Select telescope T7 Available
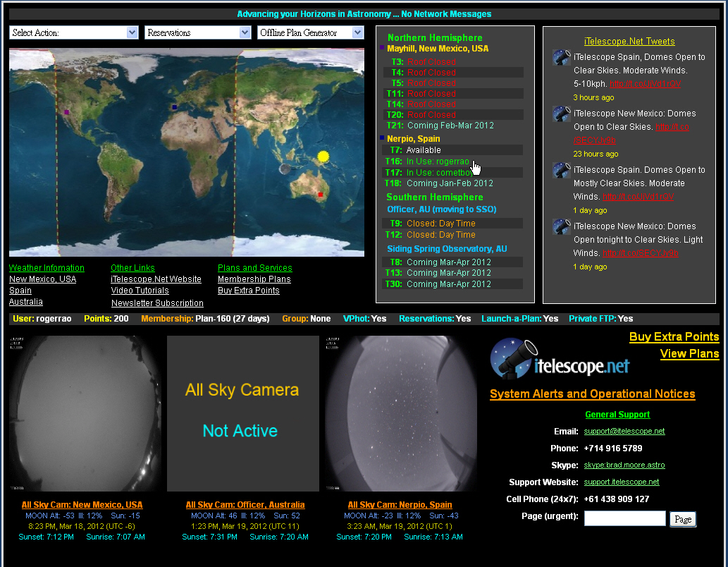The height and width of the screenshot is (567, 728). [452, 150]
